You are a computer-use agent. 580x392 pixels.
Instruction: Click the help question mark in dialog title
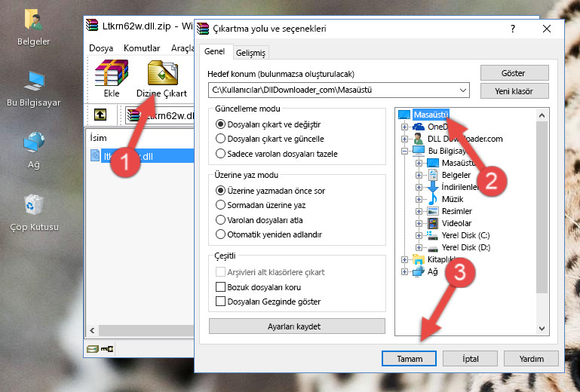pos(513,29)
